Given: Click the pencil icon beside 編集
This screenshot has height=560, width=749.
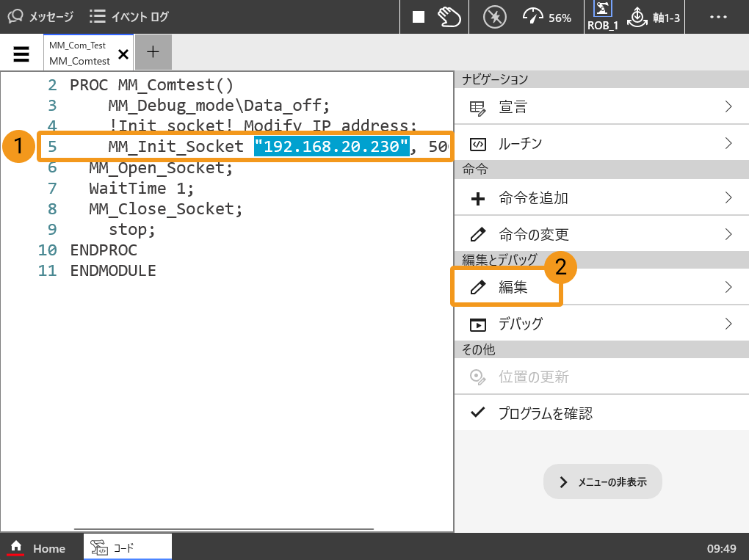Looking at the screenshot, I should 478,286.
